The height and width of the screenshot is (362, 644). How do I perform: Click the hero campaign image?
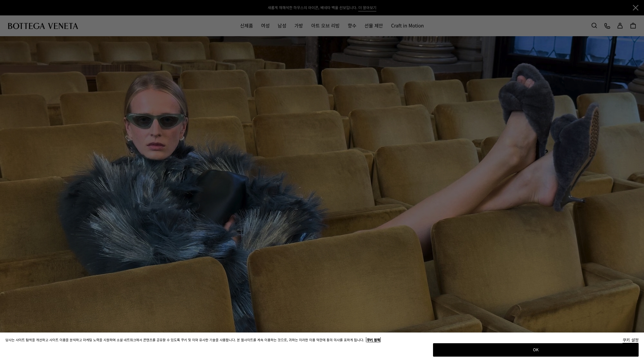322,184
